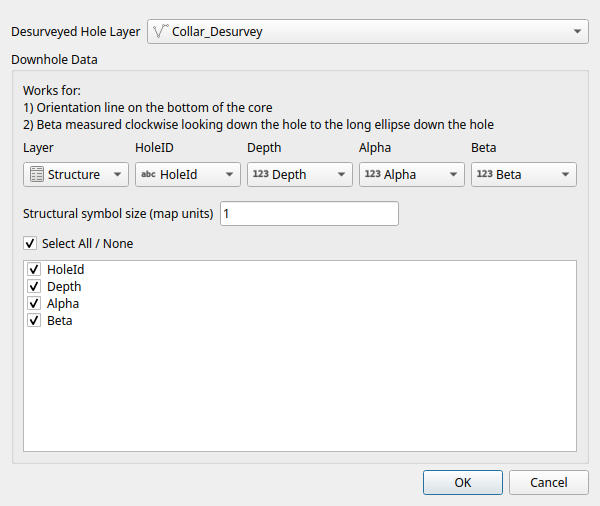Click the 123 numeric icon beside Beta
The width and height of the screenshot is (600, 506).
tap(484, 174)
